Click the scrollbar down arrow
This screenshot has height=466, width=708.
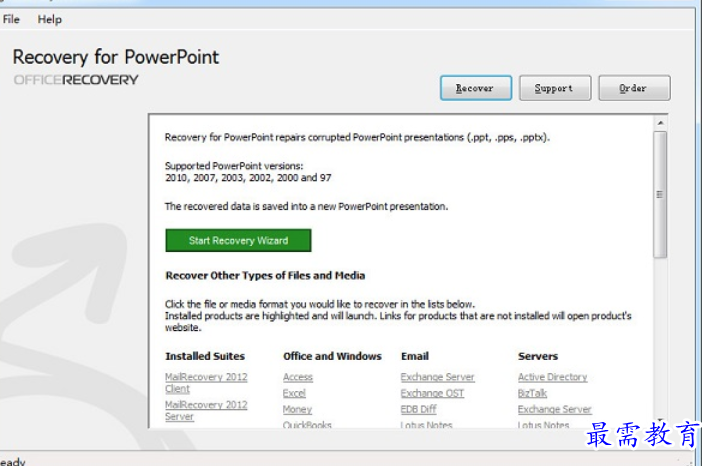pos(660,422)
